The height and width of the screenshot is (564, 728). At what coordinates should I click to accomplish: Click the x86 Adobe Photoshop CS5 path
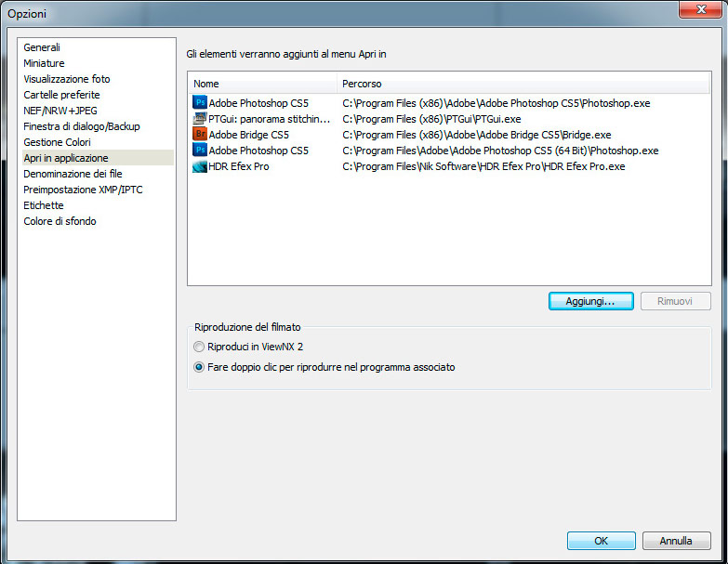[496, 103]
